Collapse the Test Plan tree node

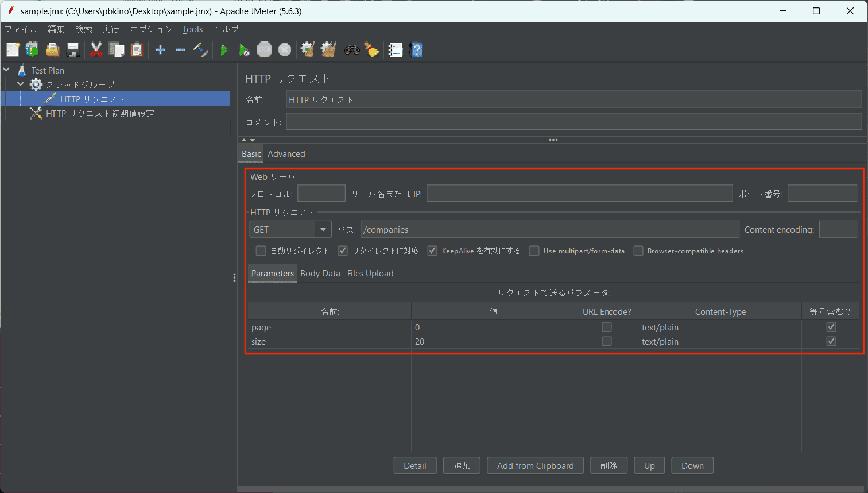click(7, 70)
